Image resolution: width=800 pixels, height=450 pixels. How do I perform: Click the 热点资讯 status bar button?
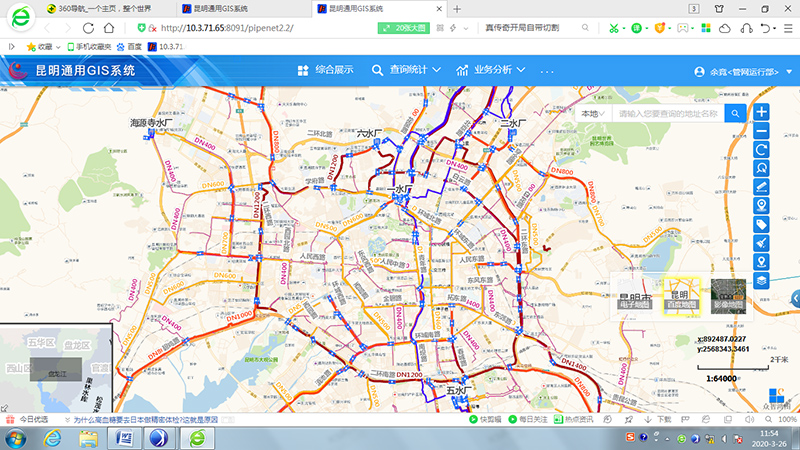click(x=573, y=419)
